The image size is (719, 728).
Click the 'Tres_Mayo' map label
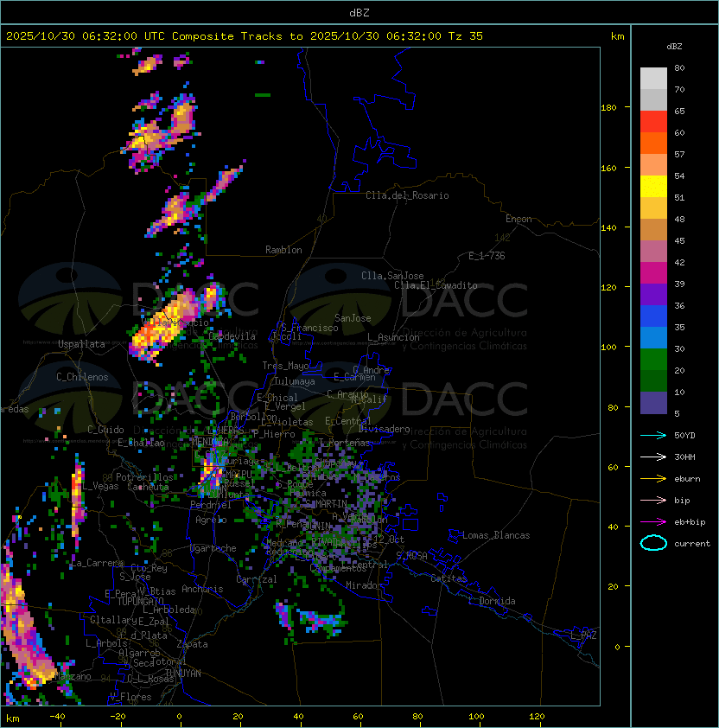click(x=285, y=366)
